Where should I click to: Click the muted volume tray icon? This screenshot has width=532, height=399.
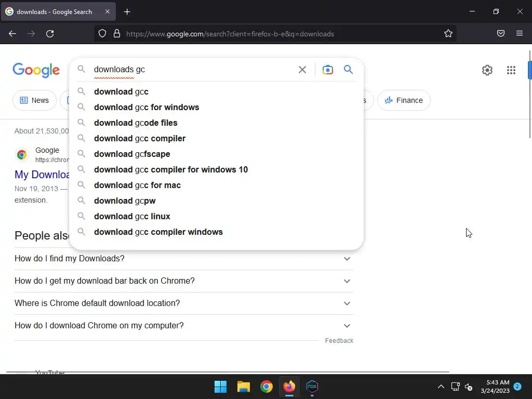(x=469, y=387)
